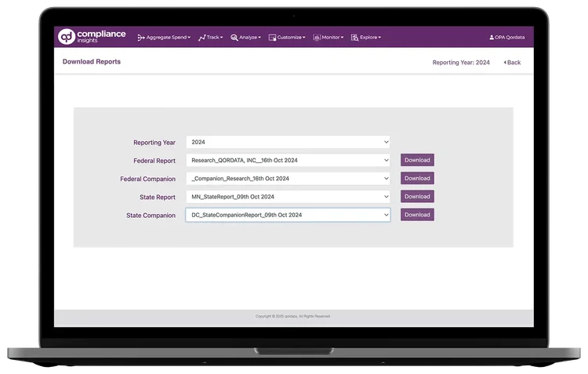Download the DC State Companion report
The image size is (588, 374).
tap(417, 215)
